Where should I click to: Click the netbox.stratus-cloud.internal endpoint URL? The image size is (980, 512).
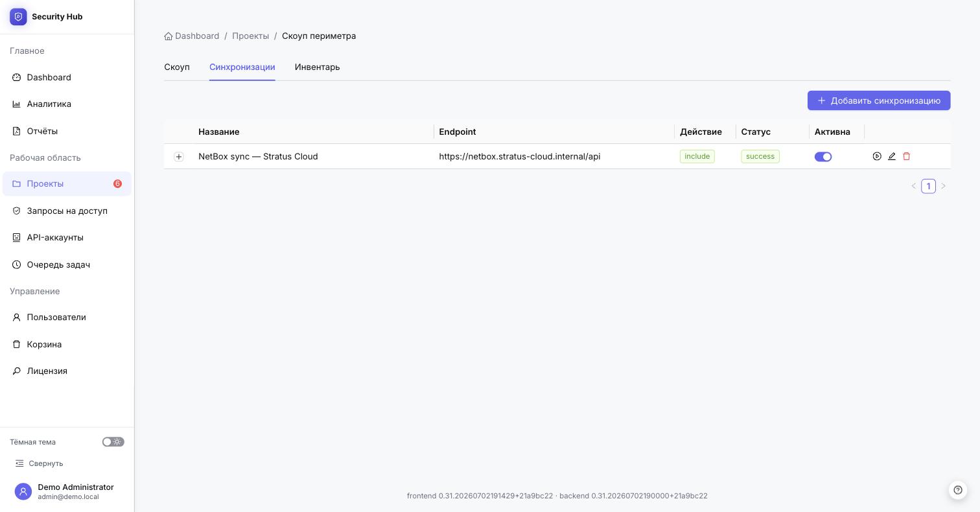[520, 156]
